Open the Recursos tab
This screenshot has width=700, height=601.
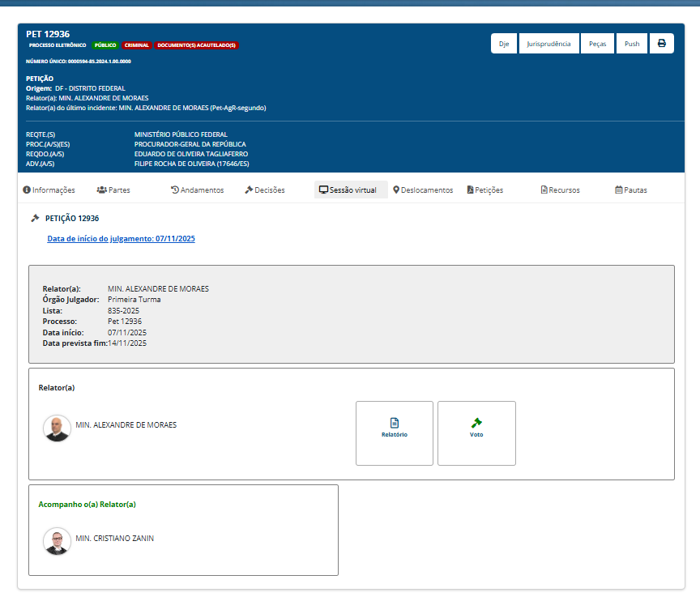[561, 190]
